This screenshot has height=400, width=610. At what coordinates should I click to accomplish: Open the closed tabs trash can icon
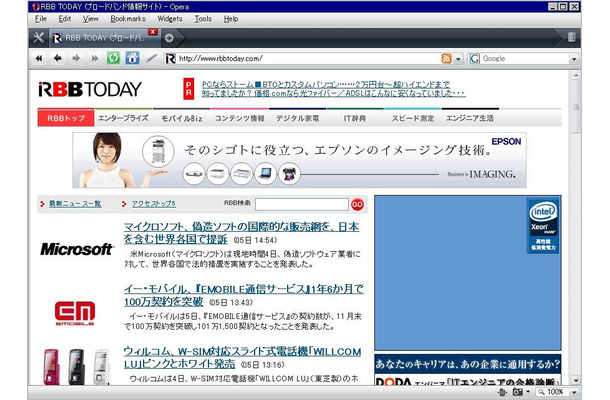coord(571,37)
